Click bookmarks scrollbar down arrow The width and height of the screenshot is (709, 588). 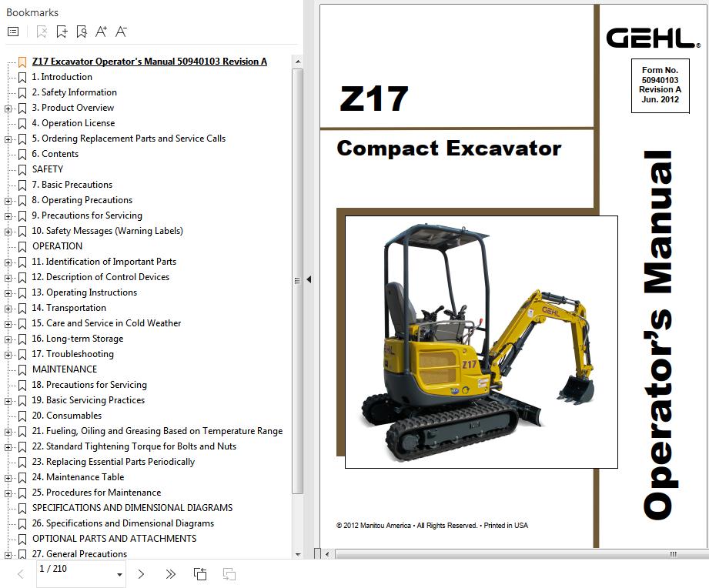point(297,554)
